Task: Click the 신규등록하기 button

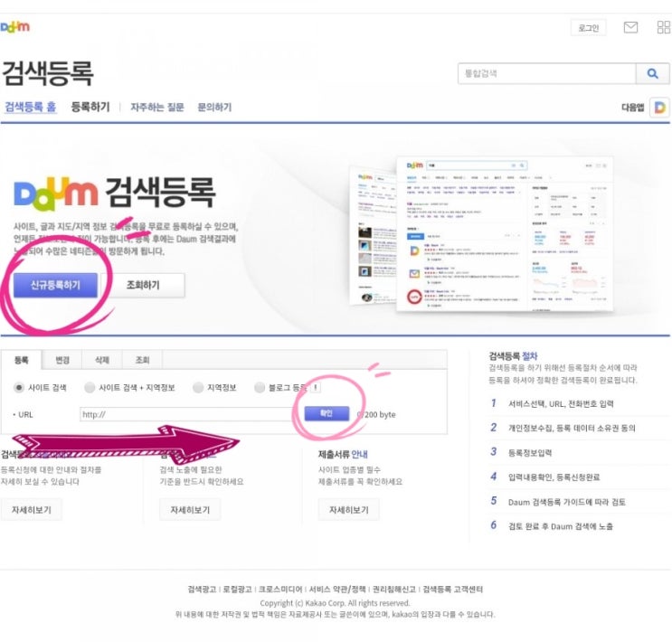Action: [55, 285]
